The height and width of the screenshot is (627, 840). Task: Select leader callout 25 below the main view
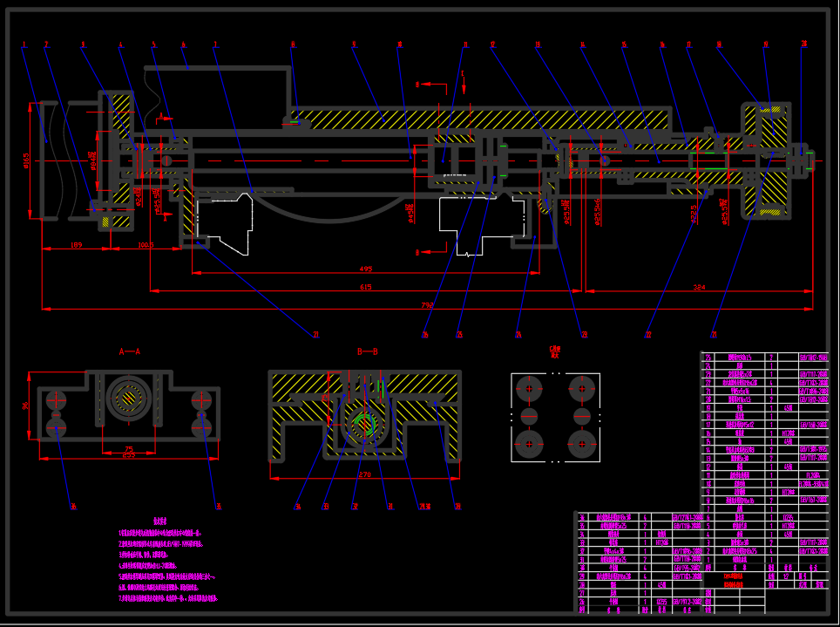tap(459, 335)
